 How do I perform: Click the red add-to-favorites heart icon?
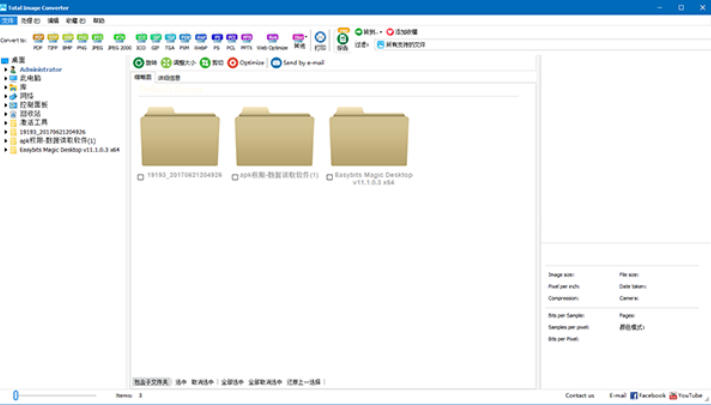point(390,32)
